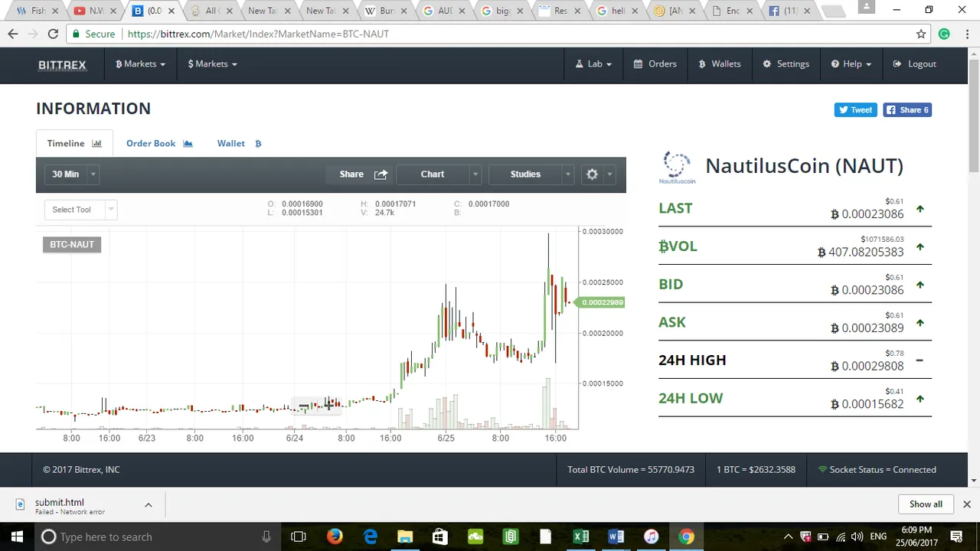Click the Total BTC Volume footer text

click(x=631, y=470)
